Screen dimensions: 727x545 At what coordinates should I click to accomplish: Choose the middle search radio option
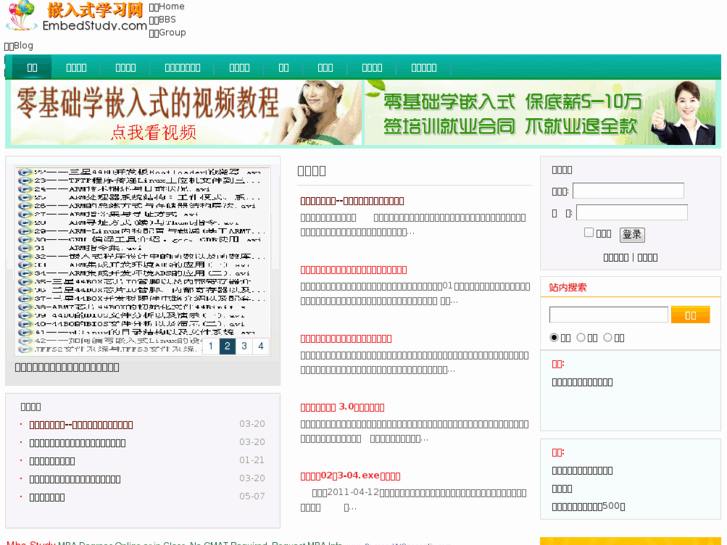pyautogui.click(x=580, y=338)
